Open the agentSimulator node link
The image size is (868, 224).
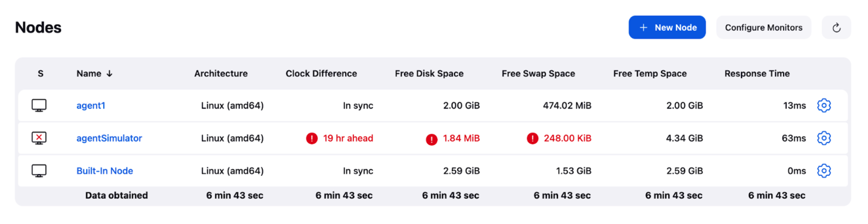pos(109,138)
